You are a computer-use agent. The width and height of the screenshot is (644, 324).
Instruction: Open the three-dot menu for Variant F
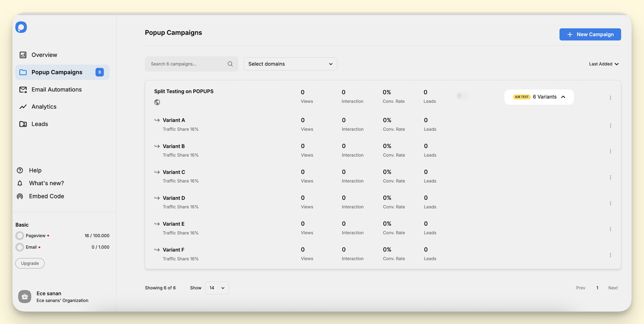click(610, 255)
